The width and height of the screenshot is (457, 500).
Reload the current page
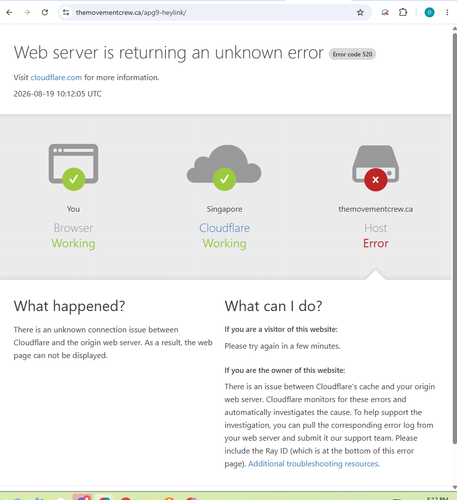point(45,13)
